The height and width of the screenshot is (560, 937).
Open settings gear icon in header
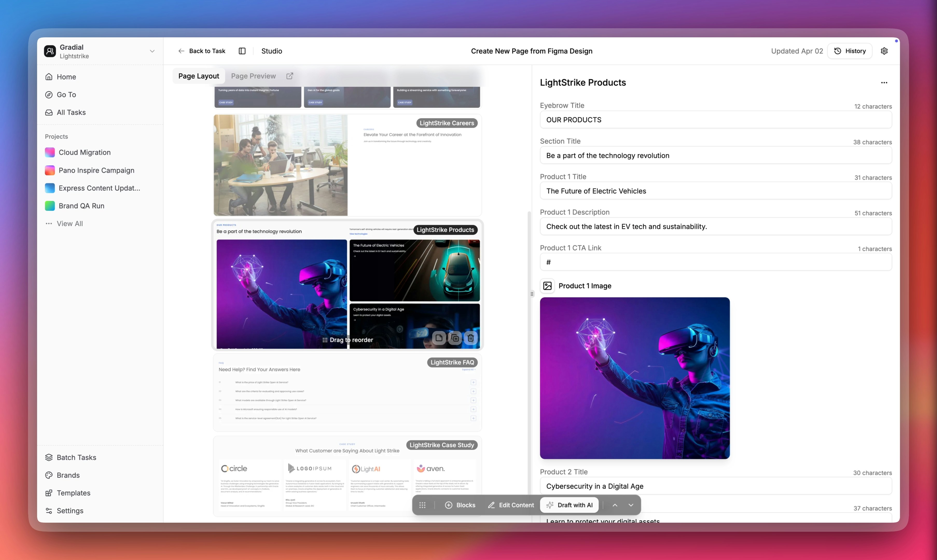884,51
